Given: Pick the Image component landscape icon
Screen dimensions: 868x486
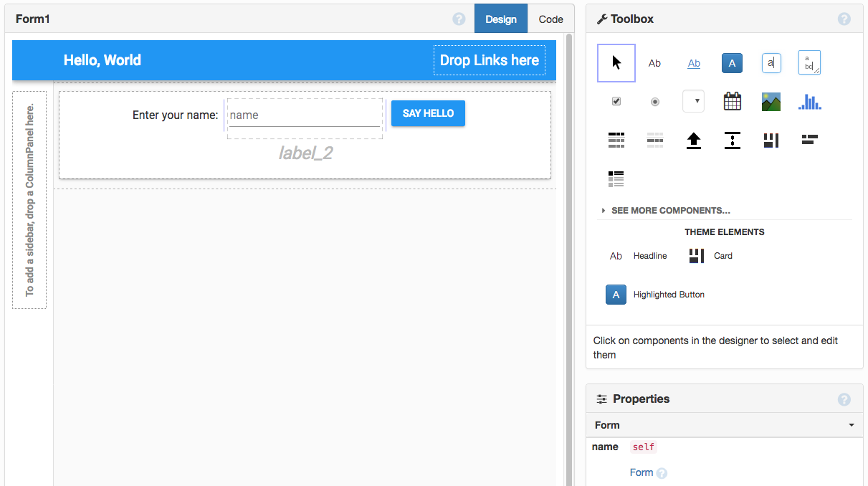Looking at the screenshot, I should (x=771, y=102).
